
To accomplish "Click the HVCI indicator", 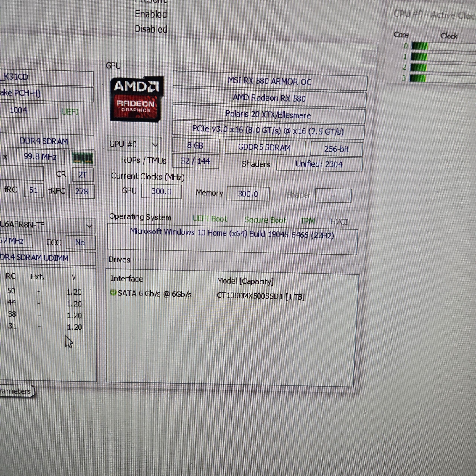I will click(x=339, y=222).
